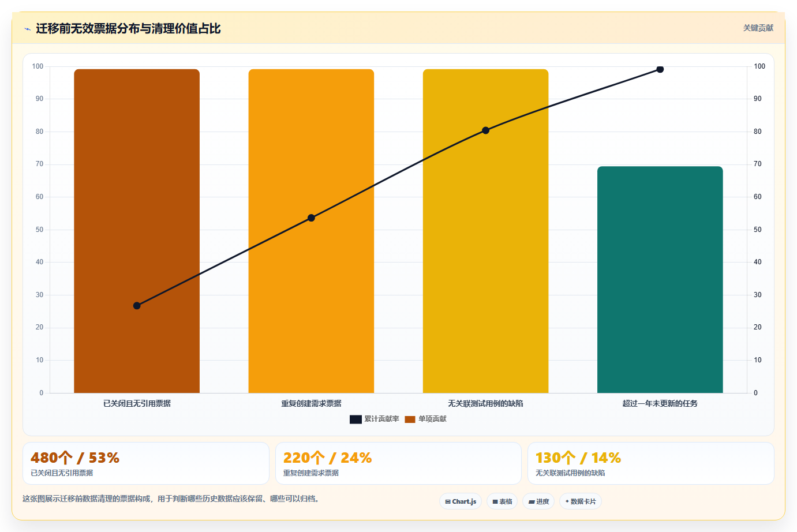The height and width of the screenshot is (532, 797).
Task: Click the line point above the 超过一年未更新的任务 bar
Action: click(660, 69)
